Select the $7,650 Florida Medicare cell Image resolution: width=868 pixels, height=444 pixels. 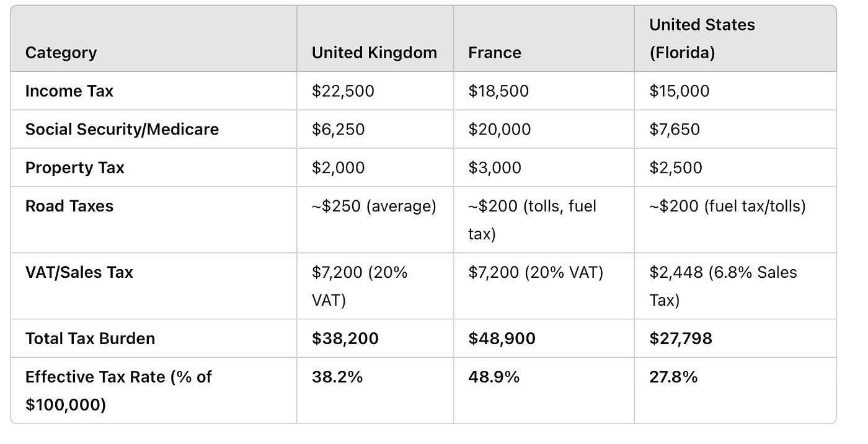674,130
